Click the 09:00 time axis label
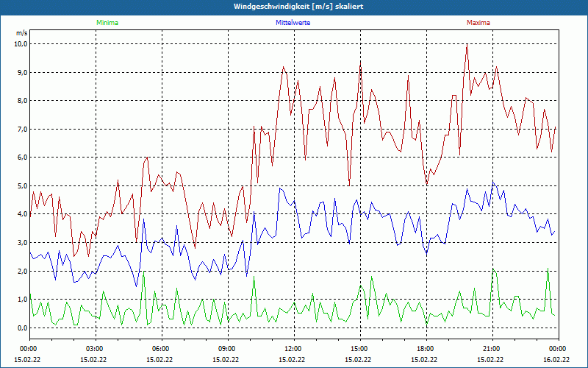The image size is (588, 368). pos(228,349)
